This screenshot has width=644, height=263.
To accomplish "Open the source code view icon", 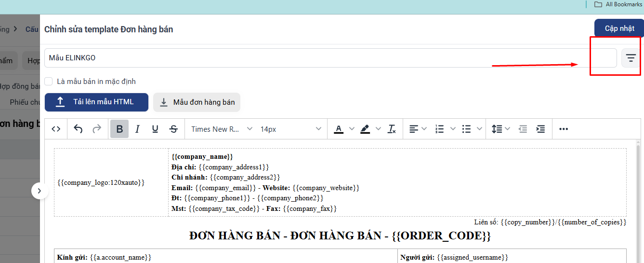I will tap(56, 129).
